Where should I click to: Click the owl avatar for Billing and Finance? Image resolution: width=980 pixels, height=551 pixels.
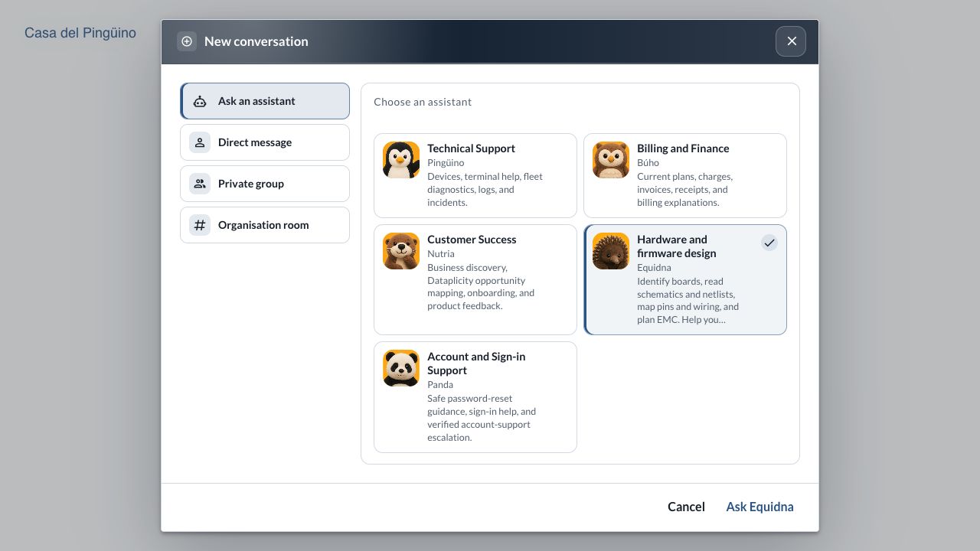pos(611,160)
